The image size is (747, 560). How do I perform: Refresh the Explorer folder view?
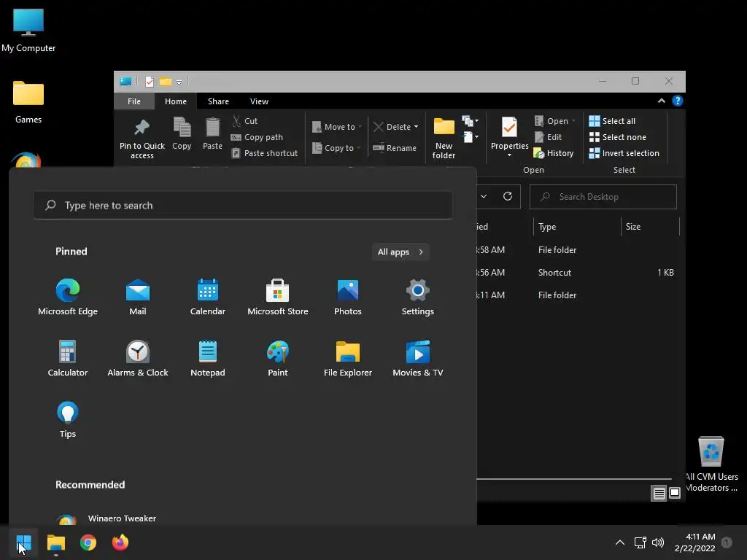click(x=508, y=196)
